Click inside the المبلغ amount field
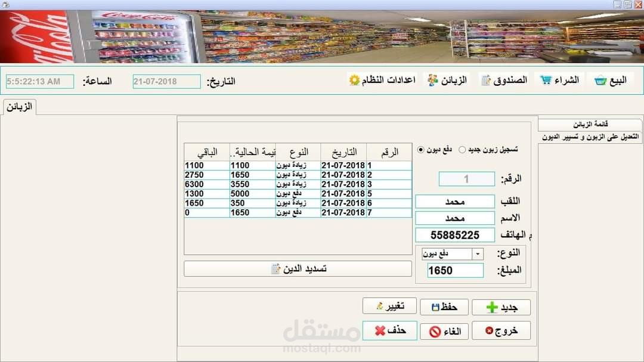 tap(454, 270)
